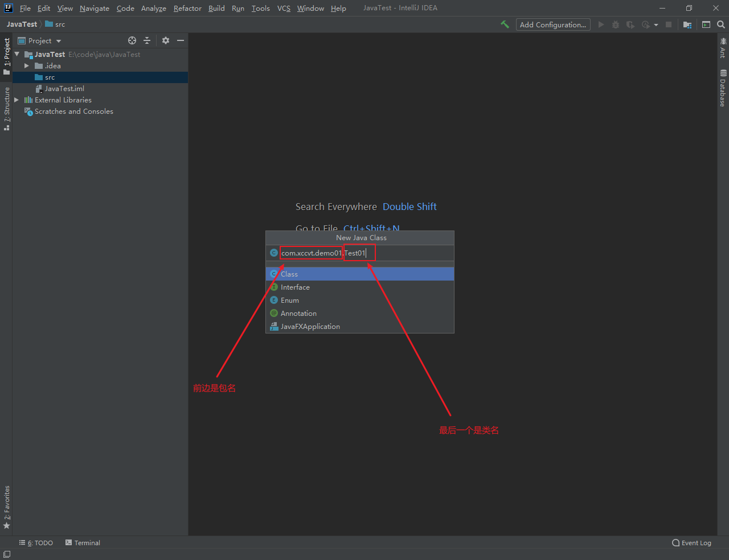
Task: Open Project panel settings gear
Action: click(x=166, y=40)
